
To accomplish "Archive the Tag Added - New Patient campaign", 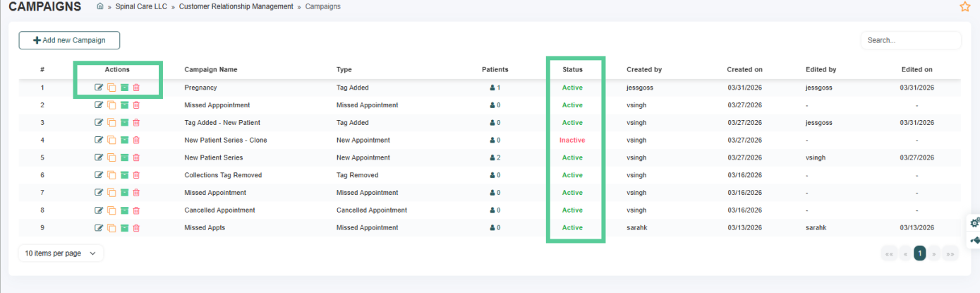I will (x=124, y=123).
